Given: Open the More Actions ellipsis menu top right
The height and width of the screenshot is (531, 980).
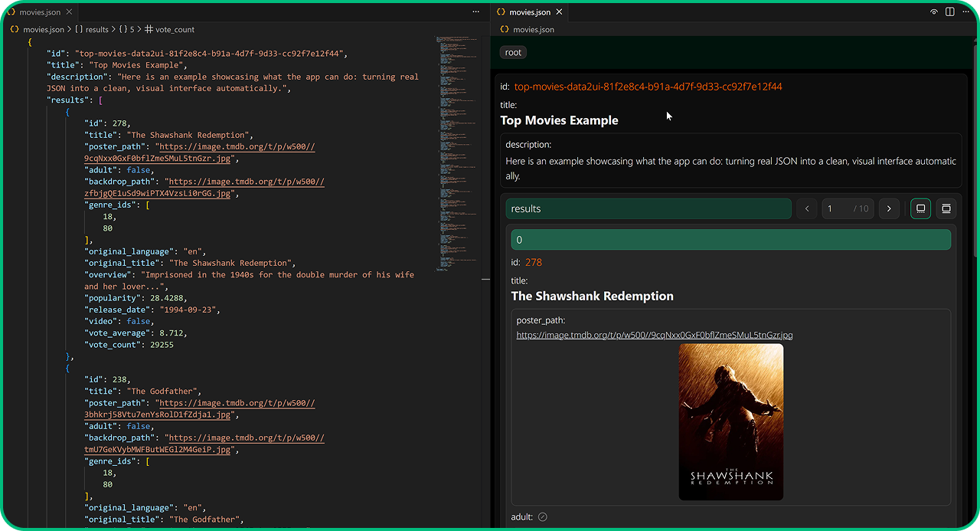Looking at the screenshot, I should coord(965,11).
